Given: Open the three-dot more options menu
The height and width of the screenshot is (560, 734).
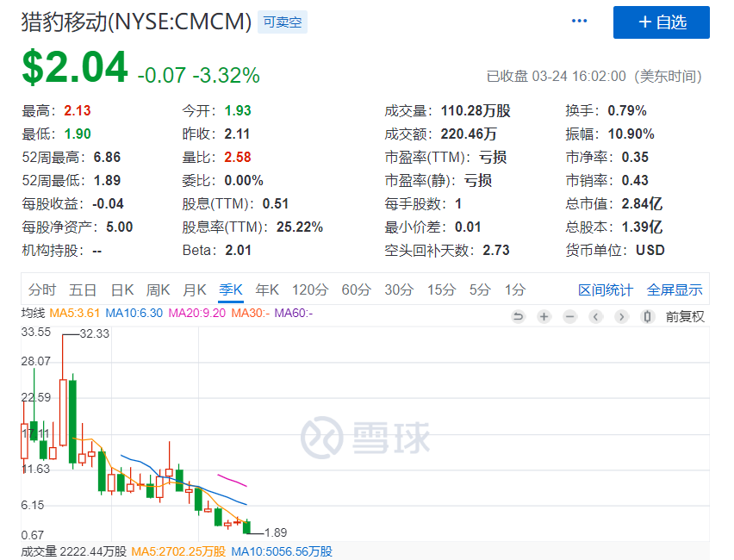Looking at the screenshot, I should [579, 21].
